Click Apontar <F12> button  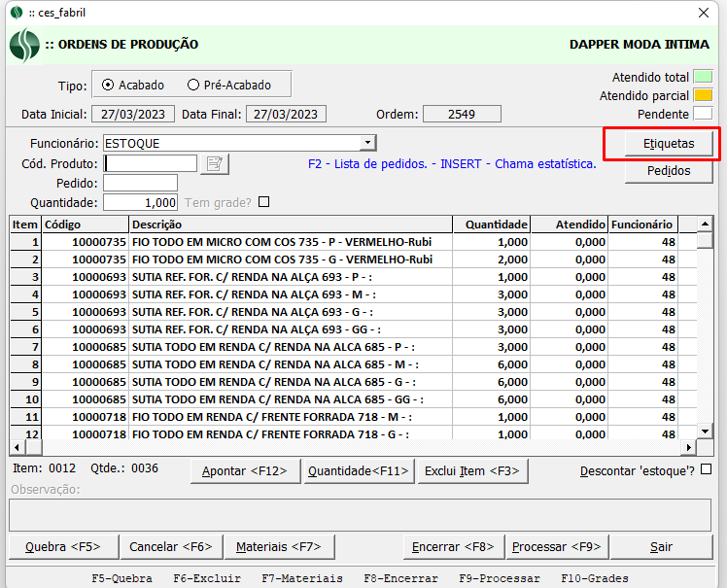pyautogui.click(x=245, y=471)
